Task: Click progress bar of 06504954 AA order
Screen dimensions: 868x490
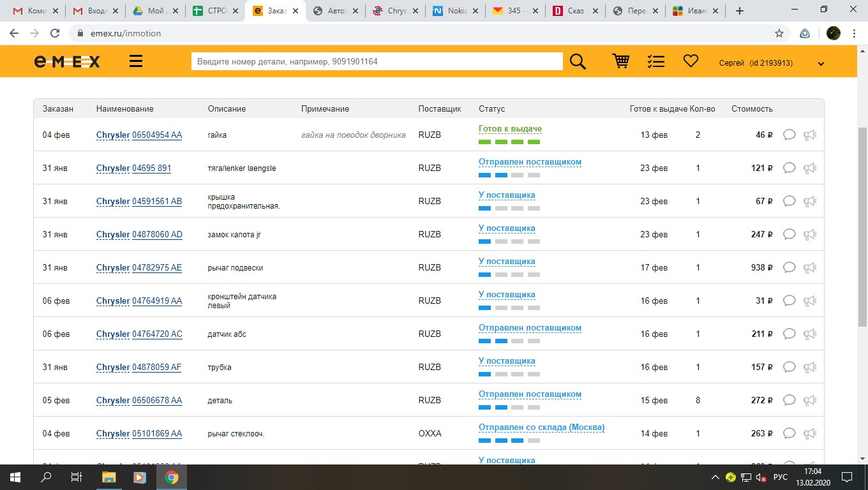Action: click(509, 142)
